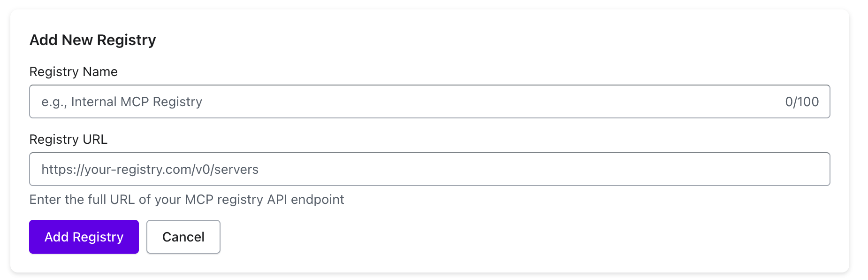The image size is (868, 280).
Task: Dismiss the form using Cancel
Action: 183,237
